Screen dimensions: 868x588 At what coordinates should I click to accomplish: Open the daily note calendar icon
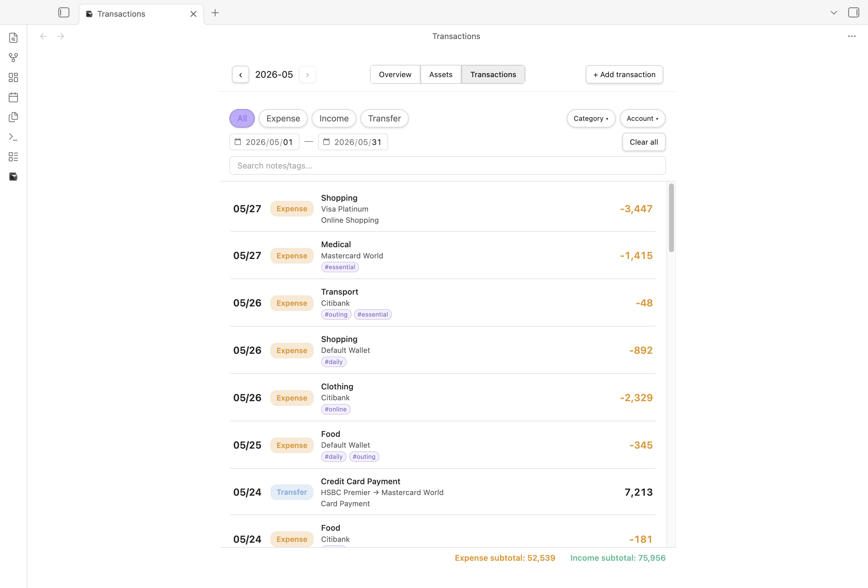[x=13, y=98]
